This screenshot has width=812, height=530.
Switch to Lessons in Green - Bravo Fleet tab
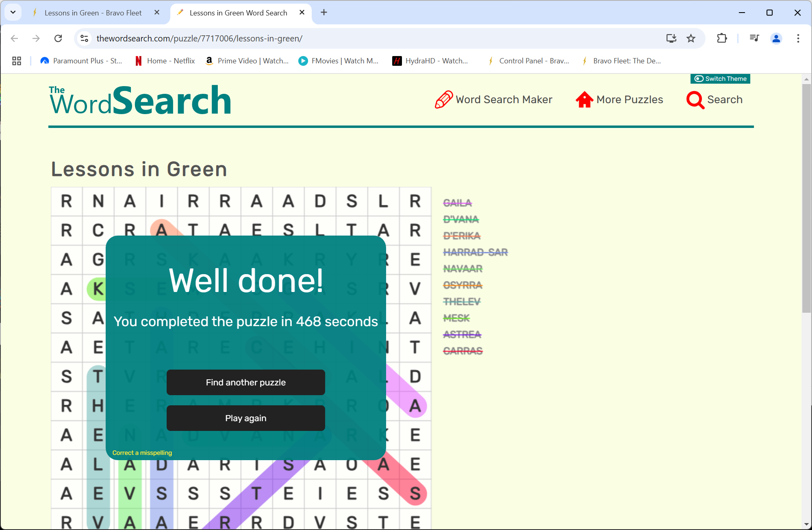93,13
